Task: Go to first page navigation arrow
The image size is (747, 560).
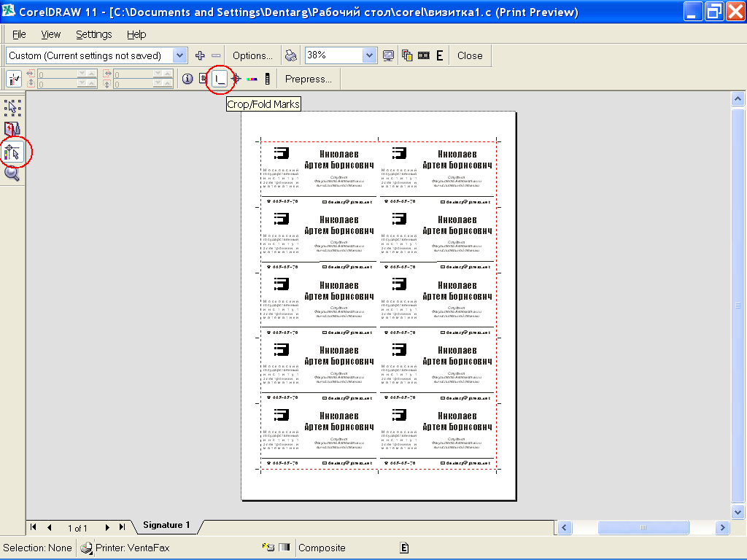Action: 33,527
